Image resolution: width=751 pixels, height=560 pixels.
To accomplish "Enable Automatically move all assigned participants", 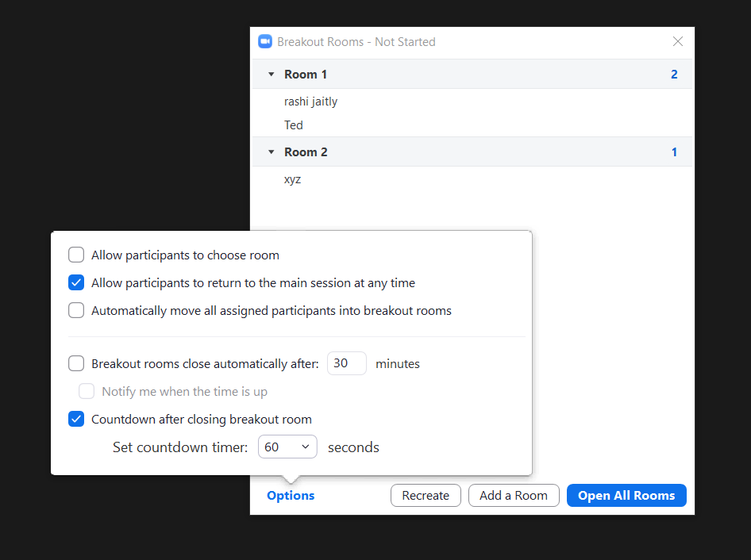I will 76,310.
